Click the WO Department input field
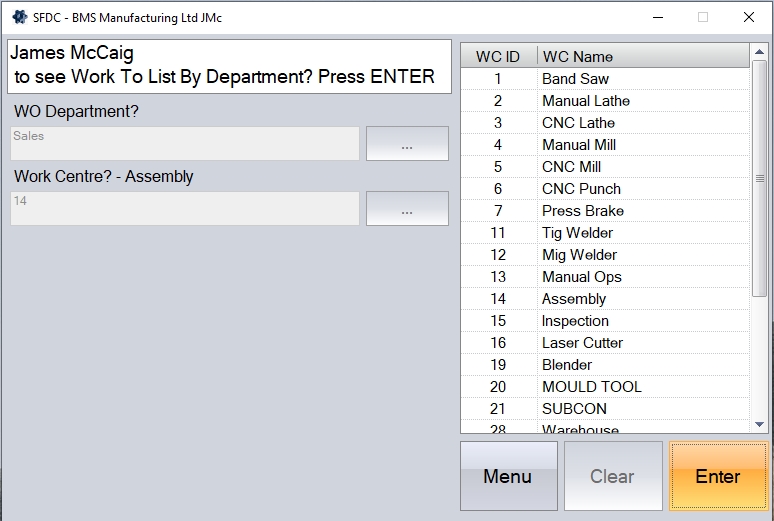 coord(185,144)
